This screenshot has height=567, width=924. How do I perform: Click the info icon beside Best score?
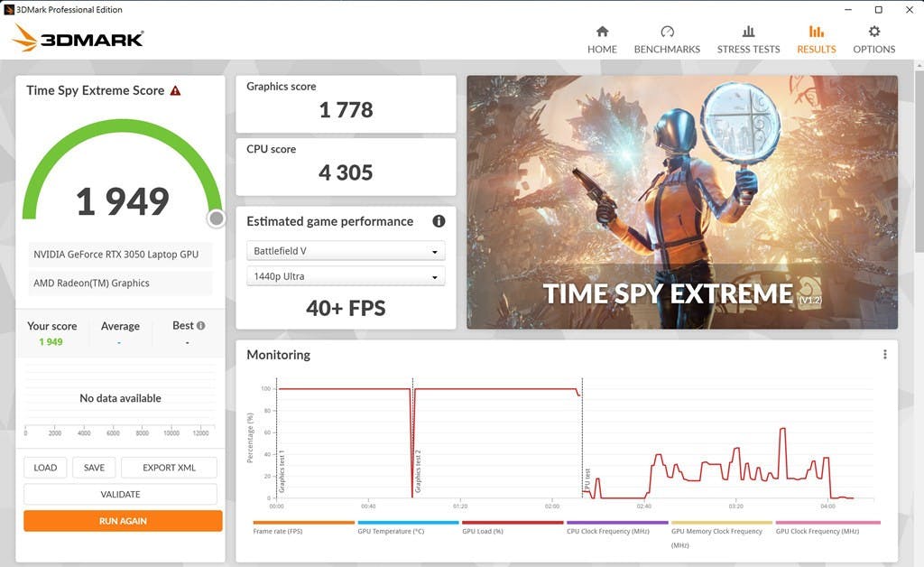[200, 326]
